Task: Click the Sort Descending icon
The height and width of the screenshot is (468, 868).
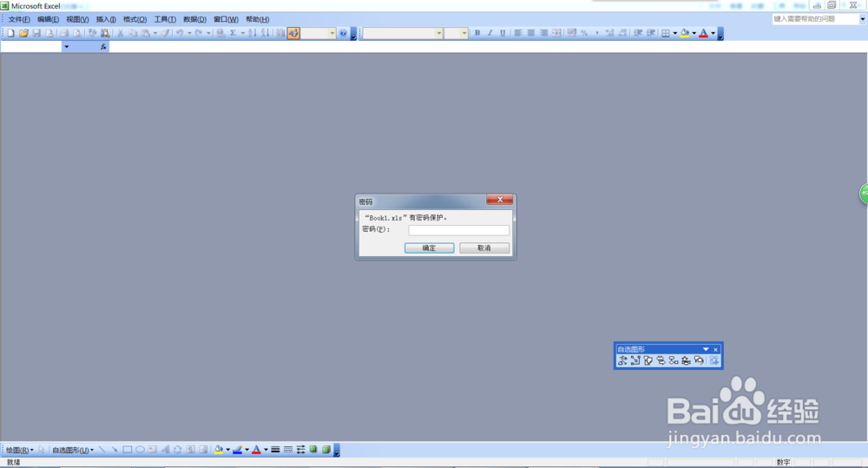Action: (265, 33)
